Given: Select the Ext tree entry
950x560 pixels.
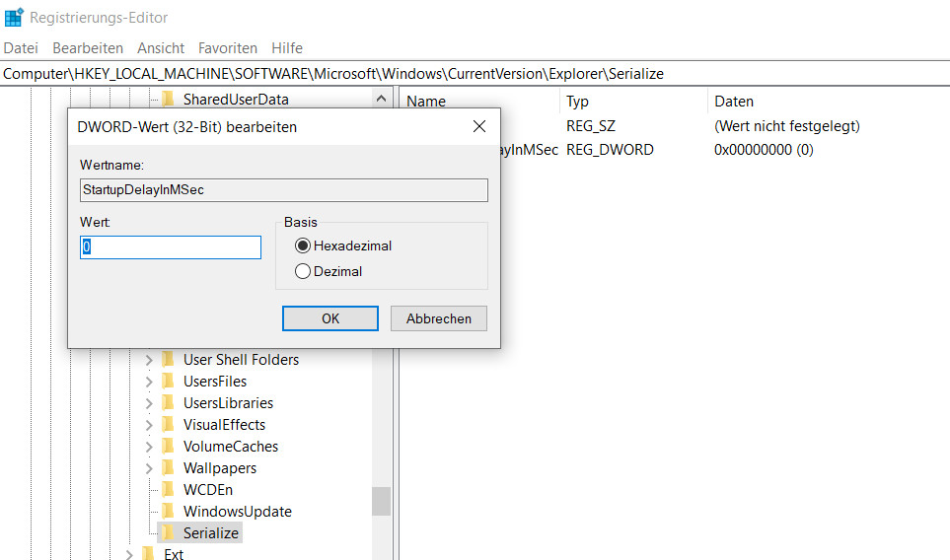Looking at the screenshot, I should coord(174,553).
